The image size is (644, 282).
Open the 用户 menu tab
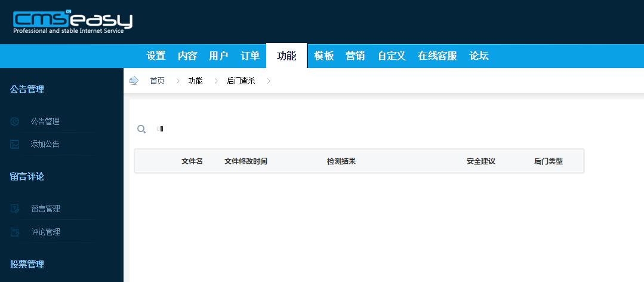point(218,56)
